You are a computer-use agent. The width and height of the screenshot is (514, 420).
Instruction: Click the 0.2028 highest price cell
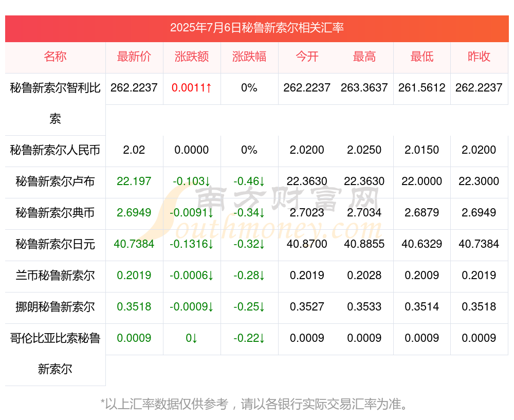click(x=364, y=275)
